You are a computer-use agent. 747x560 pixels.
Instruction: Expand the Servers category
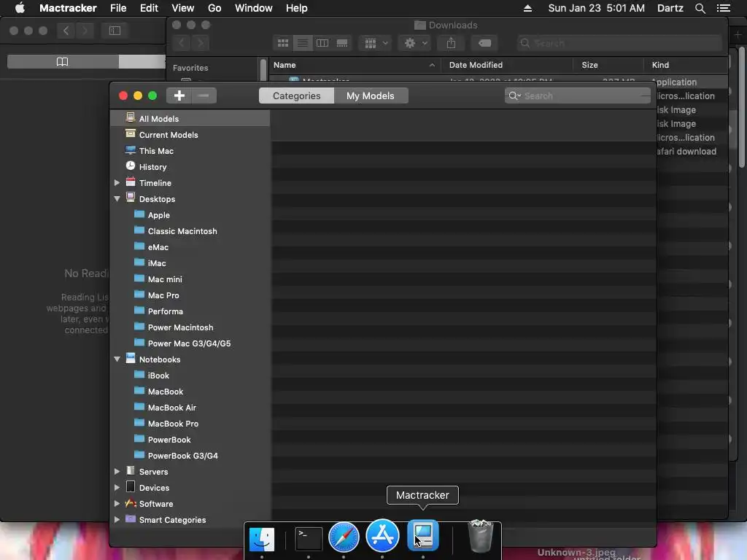(117, 472)
